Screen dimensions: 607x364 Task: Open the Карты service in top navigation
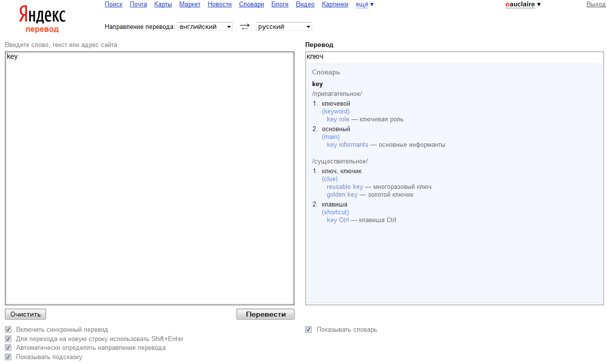tap(163, 4)
